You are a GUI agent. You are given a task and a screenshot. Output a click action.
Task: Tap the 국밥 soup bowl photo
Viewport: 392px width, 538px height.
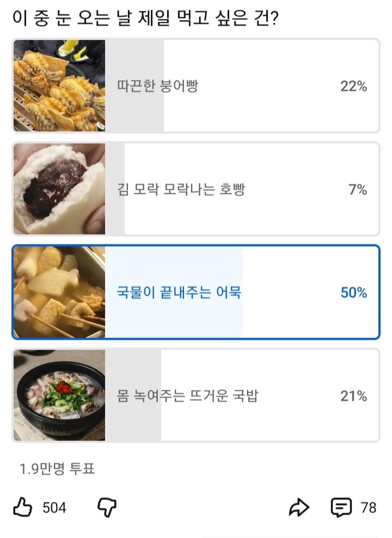pyautogui.click(x=59, y=395)
